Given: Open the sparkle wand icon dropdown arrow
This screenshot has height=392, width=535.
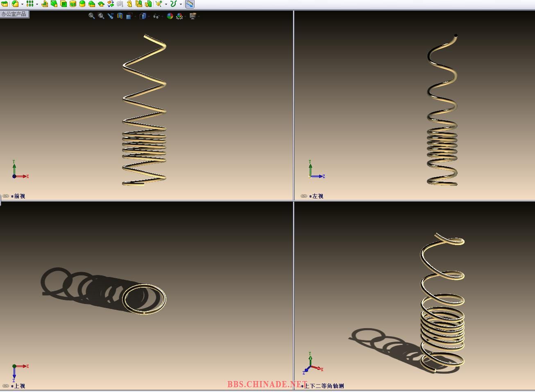Looking at the screenshot, I should tap(166, 4).
